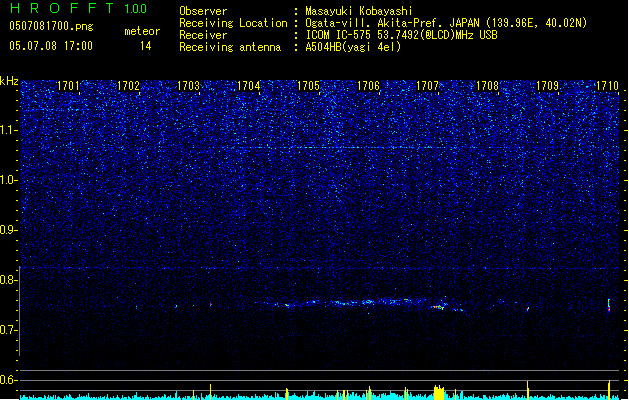Viewport: 629px width, 400px height.
Task: Click the meteor echo at 1710
Action: 609,305
